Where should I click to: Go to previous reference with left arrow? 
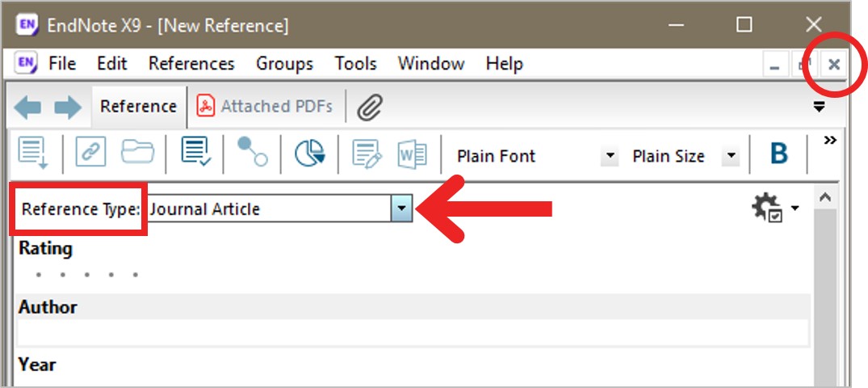(x=27, y=107)
